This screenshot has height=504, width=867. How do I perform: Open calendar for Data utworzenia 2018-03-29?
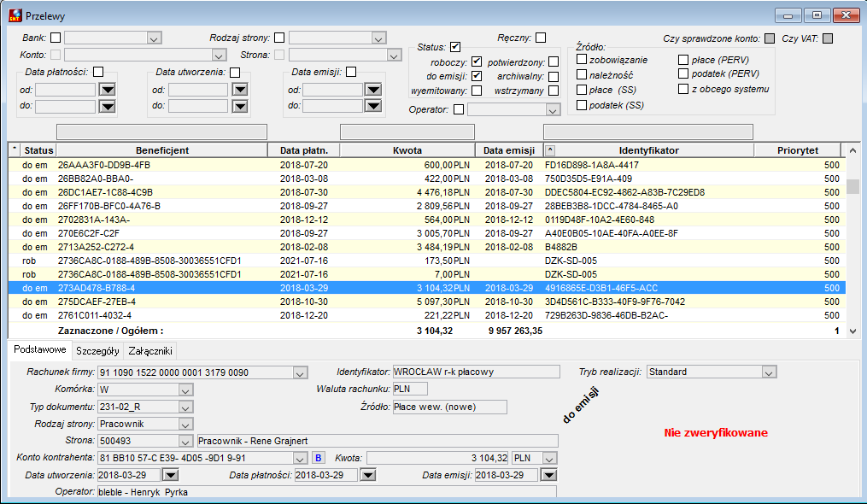(171, 475)
